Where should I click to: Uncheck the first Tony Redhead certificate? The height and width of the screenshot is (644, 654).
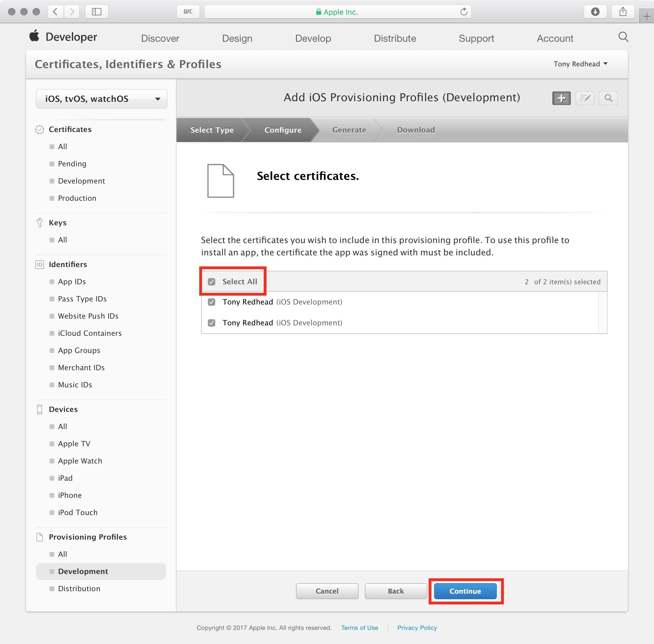[x=212, y=302]
